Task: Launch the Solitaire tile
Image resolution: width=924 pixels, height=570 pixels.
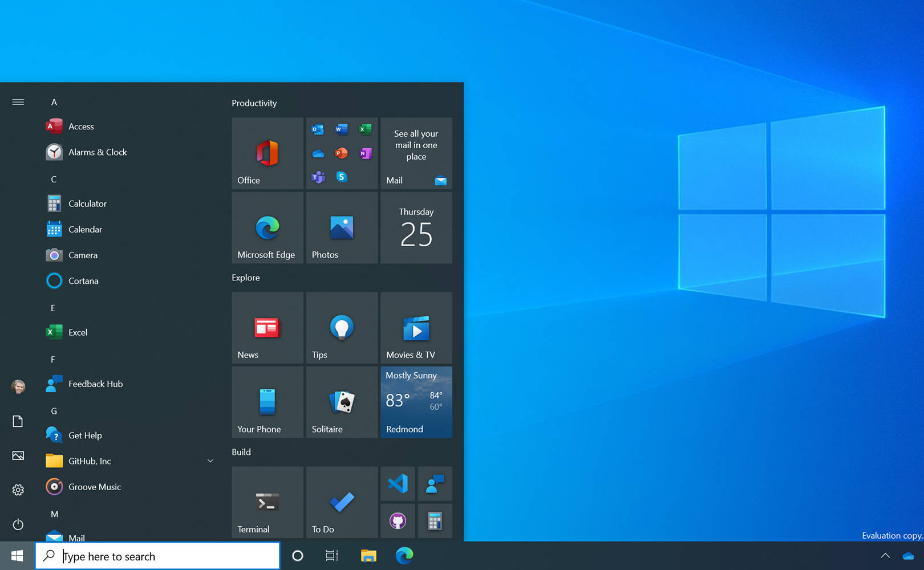Action: click(x=342, y=402)
